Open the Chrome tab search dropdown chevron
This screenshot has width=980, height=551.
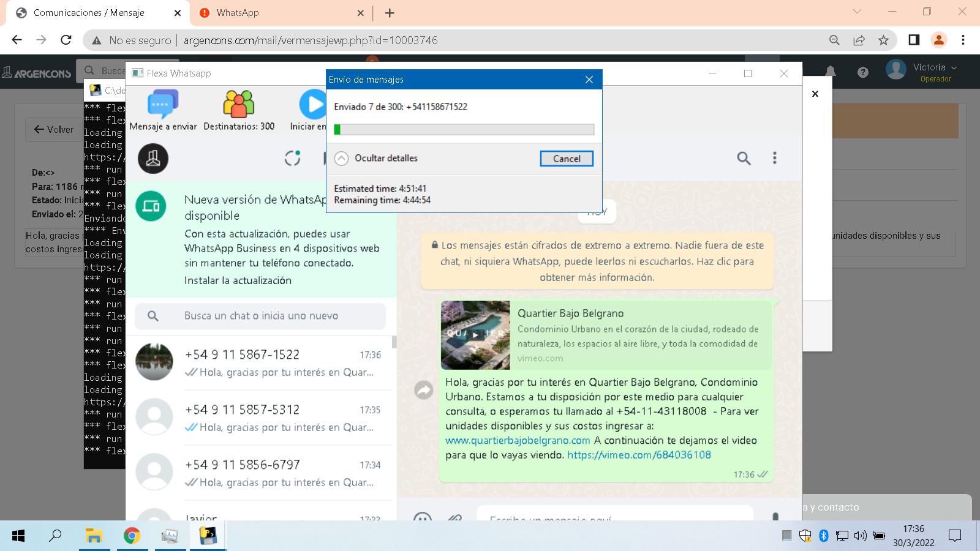tap(857, 12)
